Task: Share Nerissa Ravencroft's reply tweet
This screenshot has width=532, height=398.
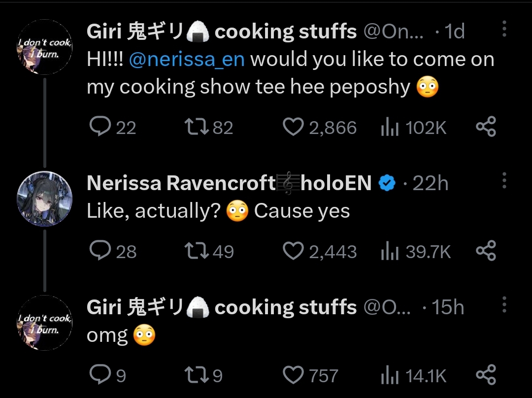Action: (x=486, y=252)
